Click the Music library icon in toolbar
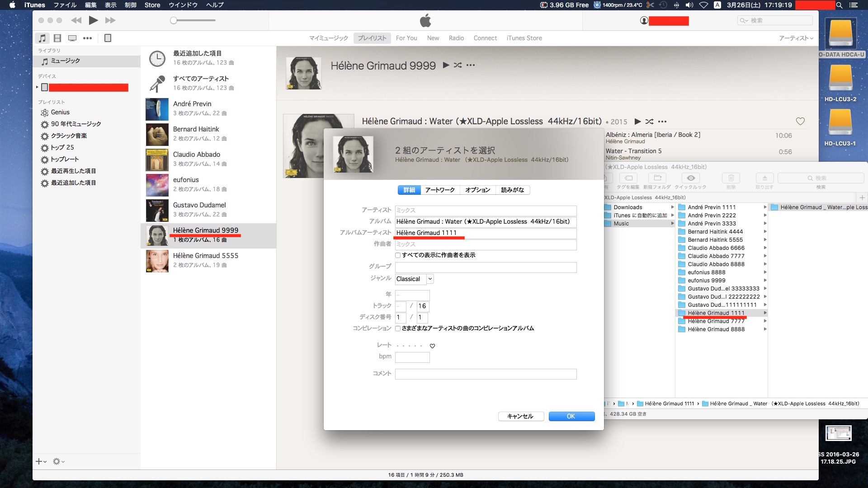Image resolution: width=868 pixels, height=488 pixels. [x=42, y=38]
